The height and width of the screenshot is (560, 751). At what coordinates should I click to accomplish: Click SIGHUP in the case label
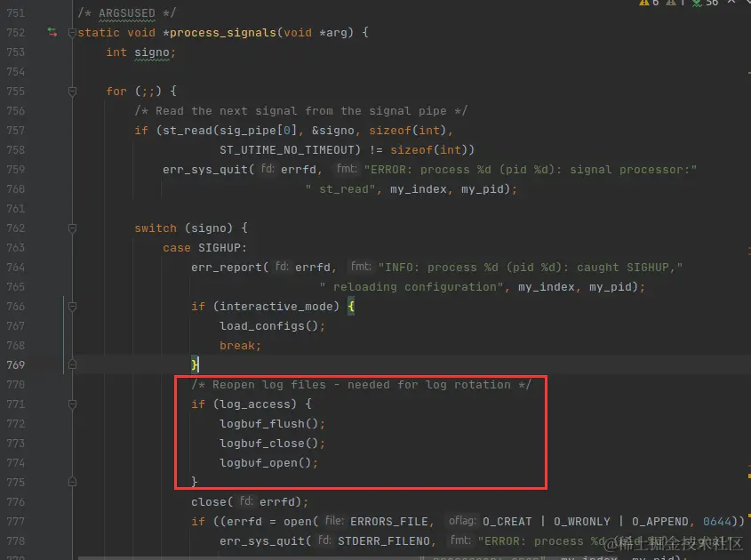pyautogui.click(x=220, y=248)
